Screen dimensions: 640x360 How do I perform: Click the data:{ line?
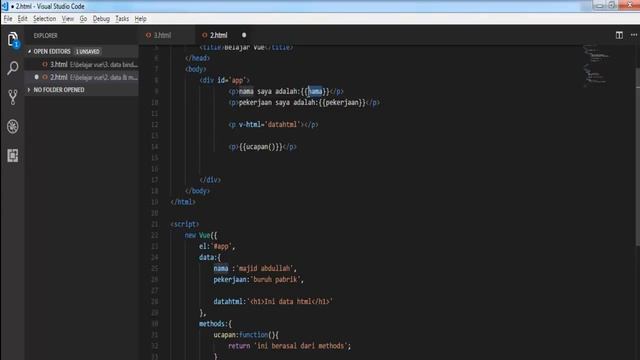click(210, 257)
